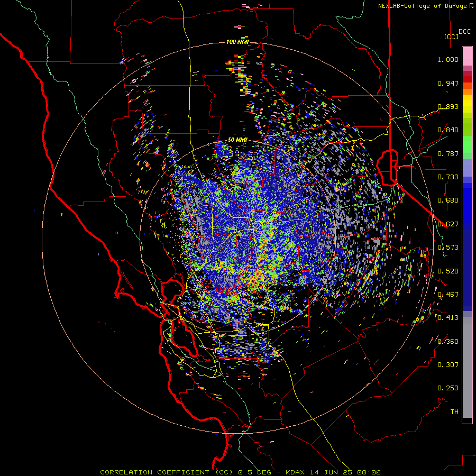This screenshot has width=476, height=476.
Task: Click the black radar site dot at center
Action: coord(238,237)
